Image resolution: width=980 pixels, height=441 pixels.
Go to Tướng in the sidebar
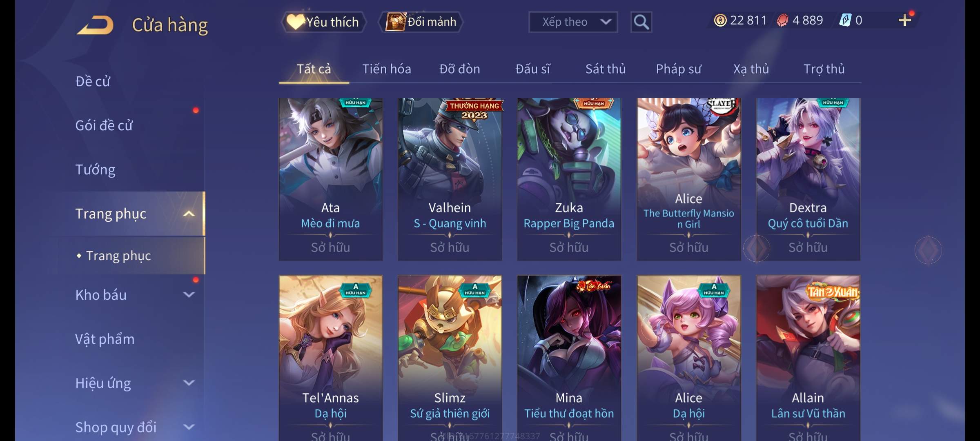point(95,169)
